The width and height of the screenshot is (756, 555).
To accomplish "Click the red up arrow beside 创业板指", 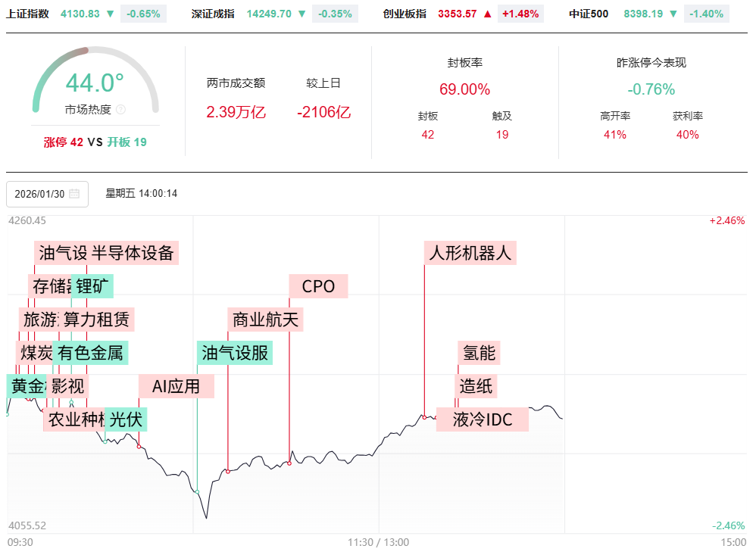I will (x=487, y=14).
